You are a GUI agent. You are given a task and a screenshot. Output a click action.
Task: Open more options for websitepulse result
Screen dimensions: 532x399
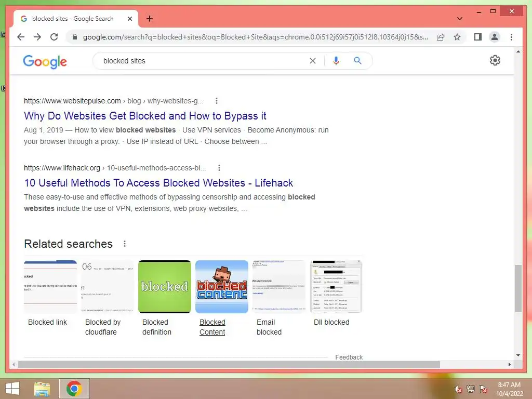point(217,101)
